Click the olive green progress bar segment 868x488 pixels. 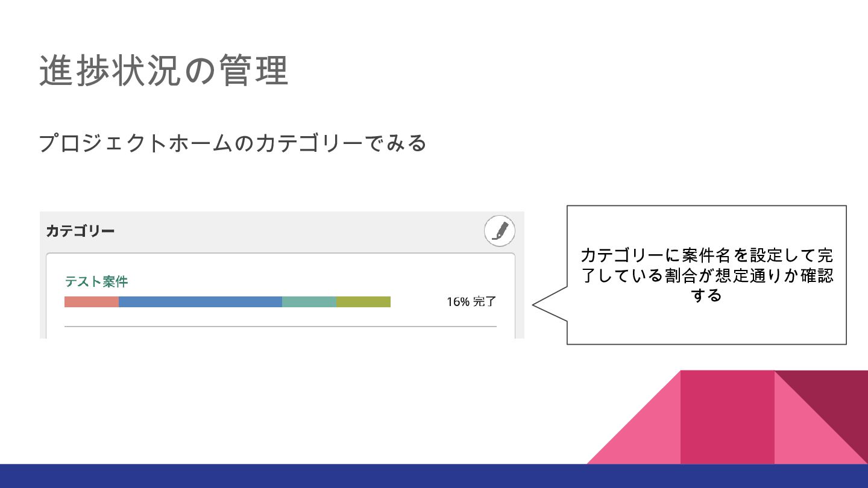coord(363,302)
